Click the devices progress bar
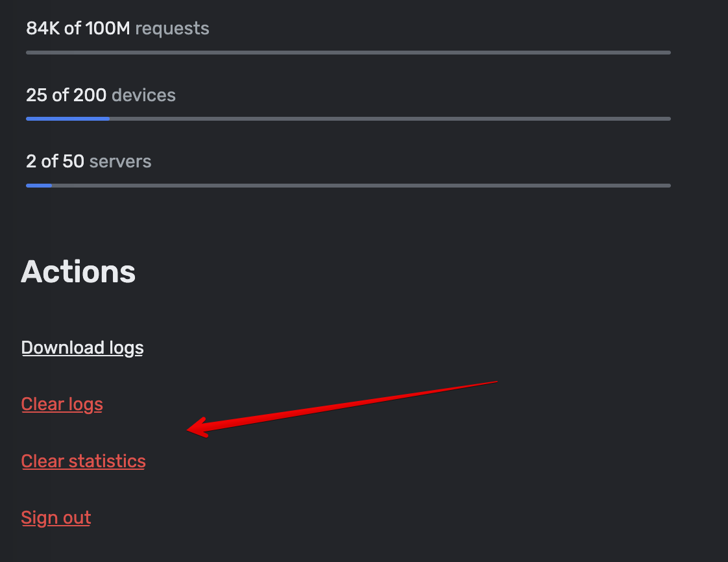The height and width of the screenshot is (562, 728). pos(348,118)
